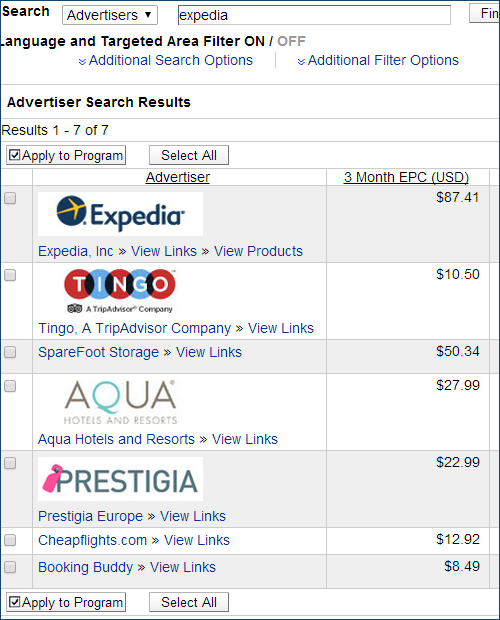Tick the checkbox for Expedia, Inc row
This screenshot has width=500, height=620.
pos(10,198)
